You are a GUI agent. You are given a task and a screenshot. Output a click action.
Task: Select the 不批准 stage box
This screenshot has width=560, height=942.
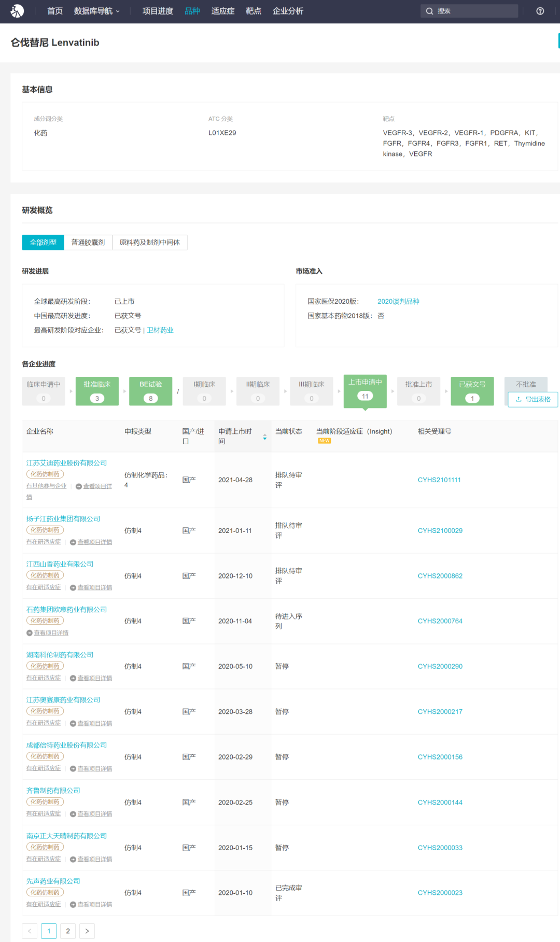tap(526, 384)
